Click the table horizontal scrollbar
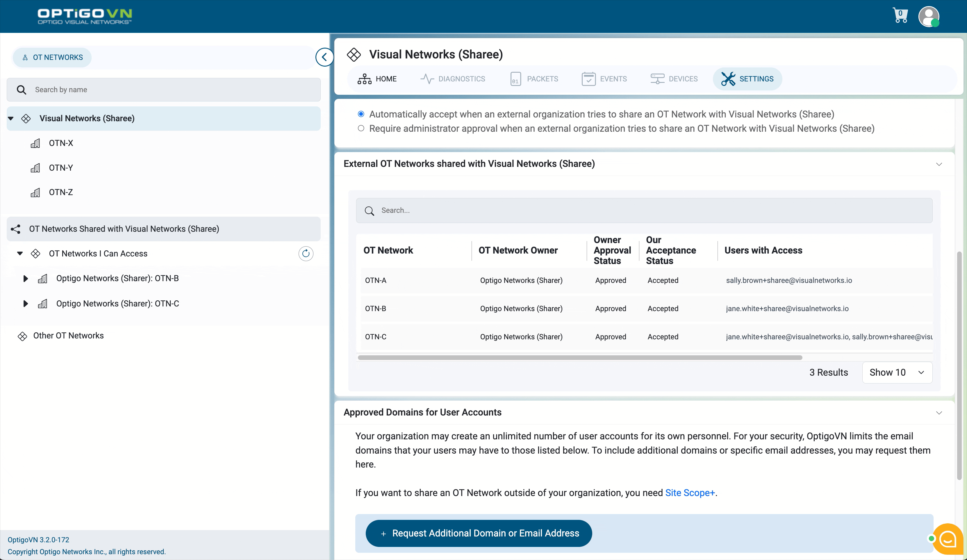Viewport: 967px width, 560px height. click(580, 358)
